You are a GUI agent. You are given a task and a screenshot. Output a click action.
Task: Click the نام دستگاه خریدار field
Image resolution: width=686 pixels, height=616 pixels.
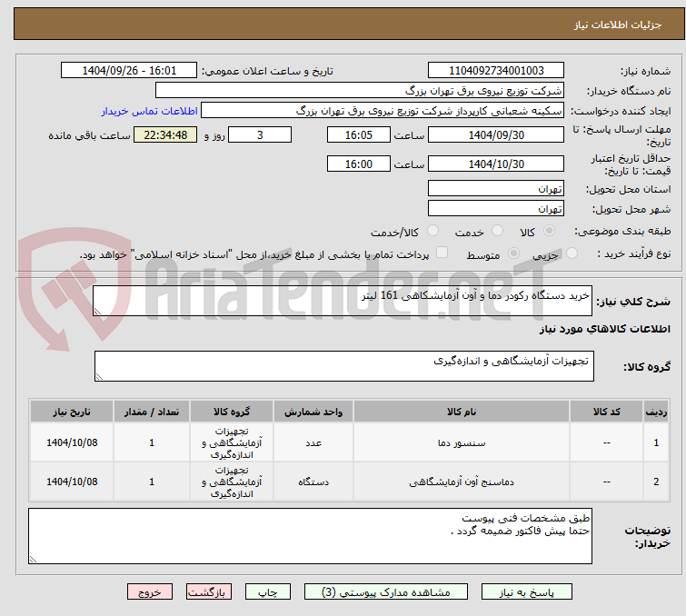tap(360, 91)
